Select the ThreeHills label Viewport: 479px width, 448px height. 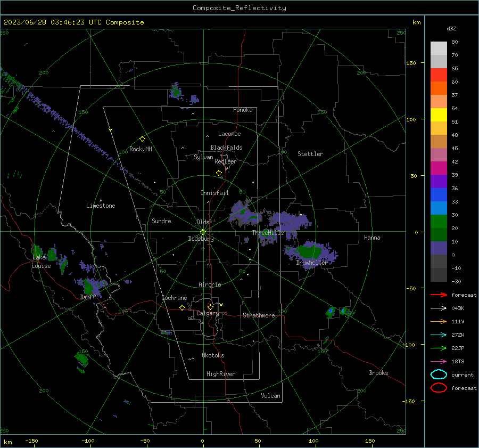pos(268,233)
